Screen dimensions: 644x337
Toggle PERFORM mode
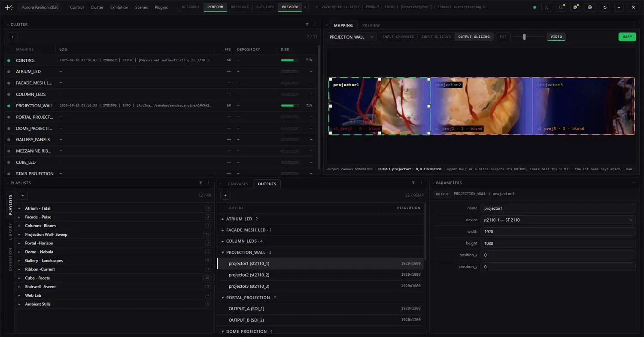pos(215,7)
